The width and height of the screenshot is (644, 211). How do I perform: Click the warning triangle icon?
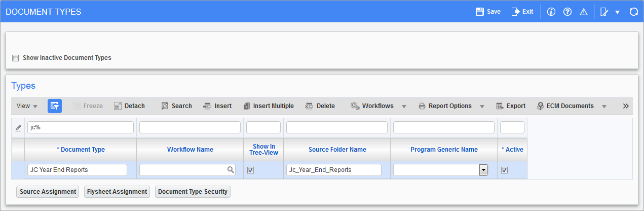[583, 12]
